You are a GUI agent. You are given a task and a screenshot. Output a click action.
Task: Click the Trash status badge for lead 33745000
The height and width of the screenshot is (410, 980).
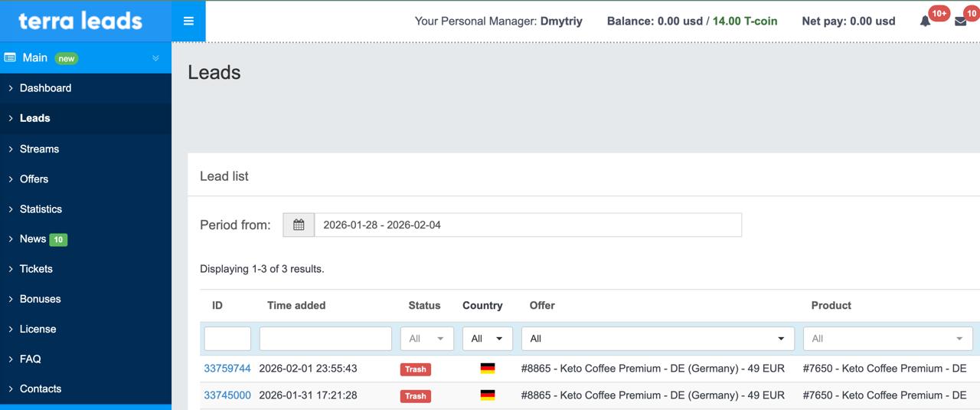click(415, 396)
